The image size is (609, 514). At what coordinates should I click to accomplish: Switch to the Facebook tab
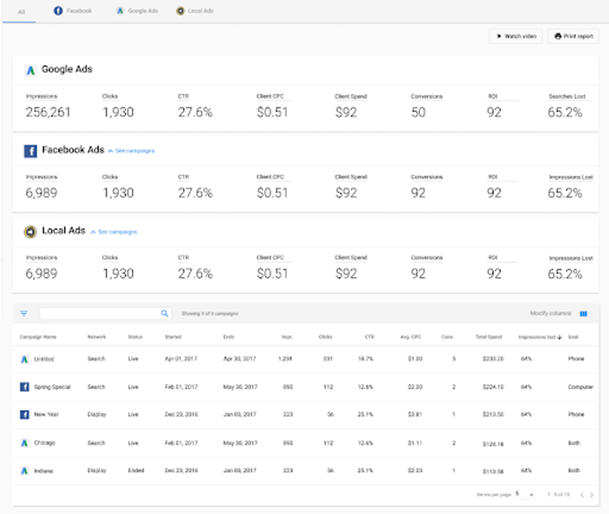(73, 10)
